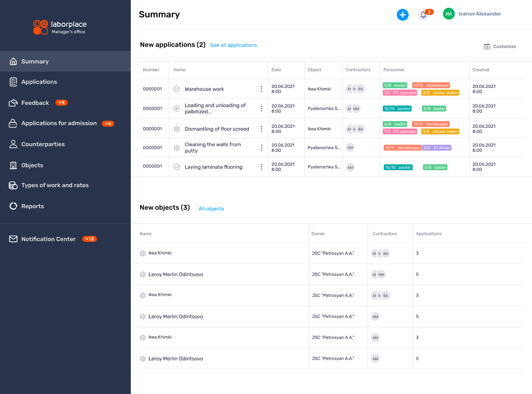Viewport: 532px width, 394px height.
Task: Go to Applications in the sidebar
Action: 39,82
